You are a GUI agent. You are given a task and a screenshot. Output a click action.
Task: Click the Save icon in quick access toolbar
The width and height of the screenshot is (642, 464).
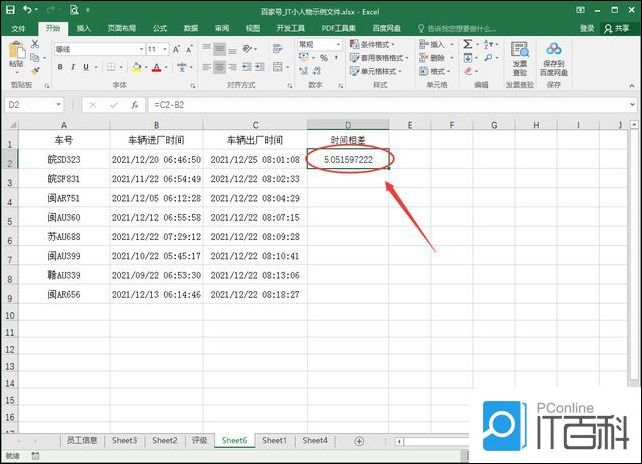pos(9,9)
